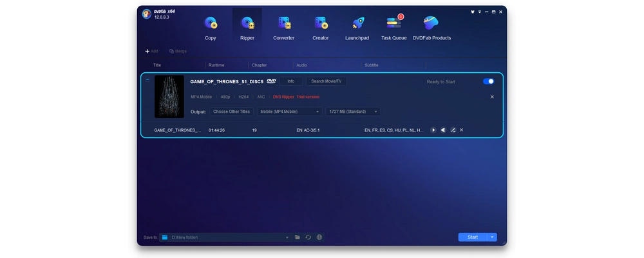Open the Converter module
This screenshot has width=644, height=258.
point(284,28)
